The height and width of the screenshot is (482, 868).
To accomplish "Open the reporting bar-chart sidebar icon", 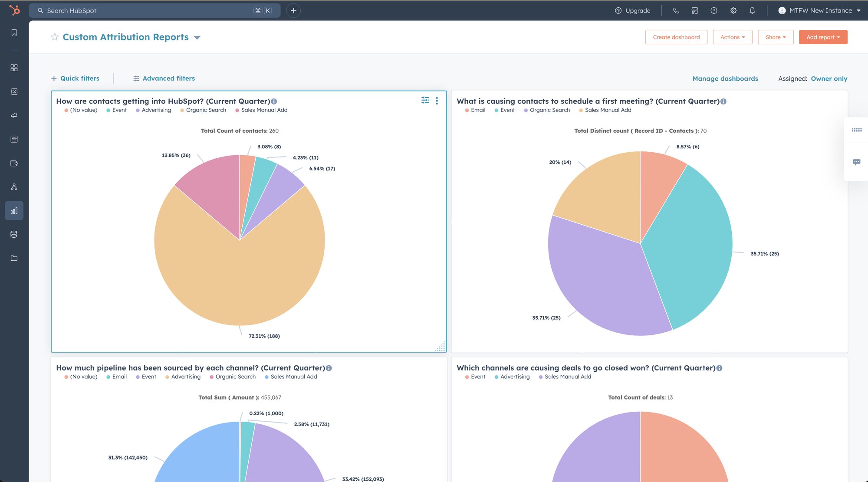I will (14, 211).
